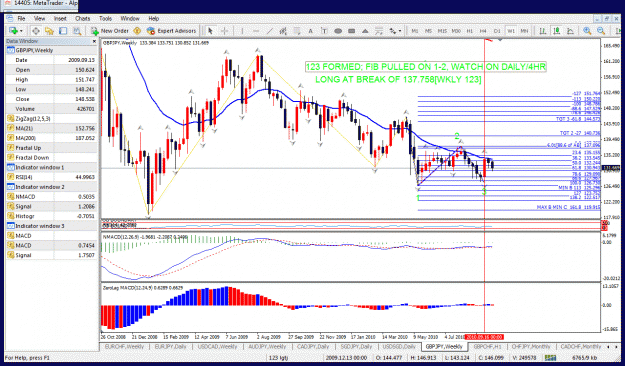Image resolution: width=625 pixels, height=366 pixels.
Task: Switch to CHFJPY,Monthly chart tab
Action: click(531, 347)
